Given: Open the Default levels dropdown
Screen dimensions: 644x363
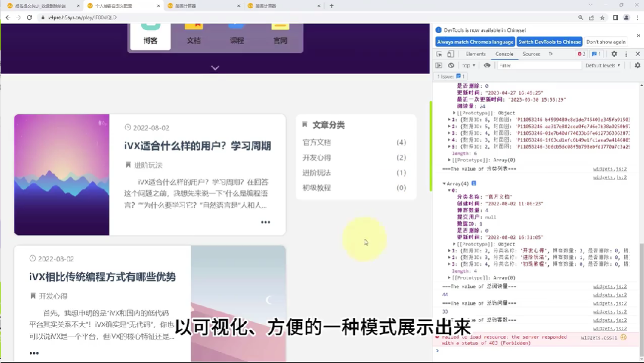Looking at the screenshot, I should [x=603, y=66].
